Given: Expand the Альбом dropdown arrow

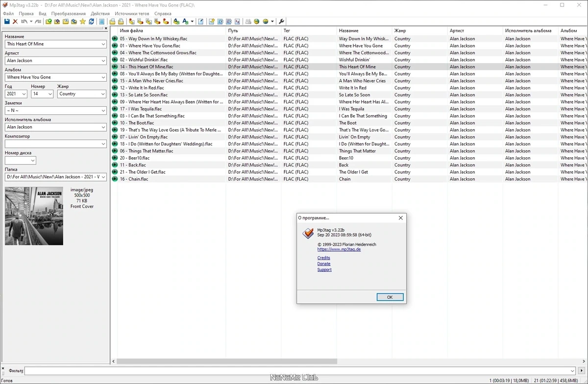Looking at the screenshot, I should tap(103, 77).
